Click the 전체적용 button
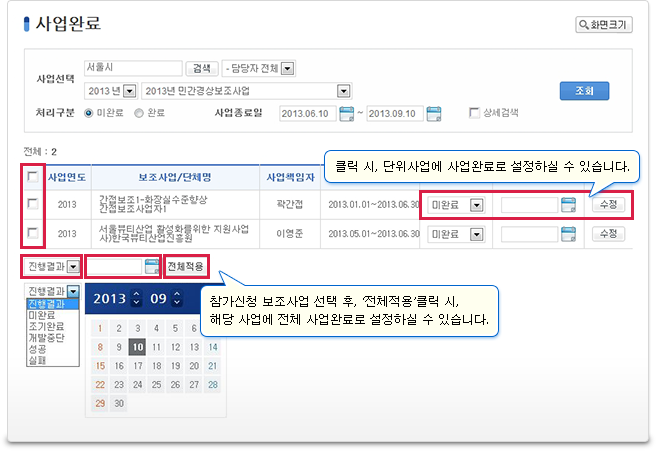 pos(185,266)
